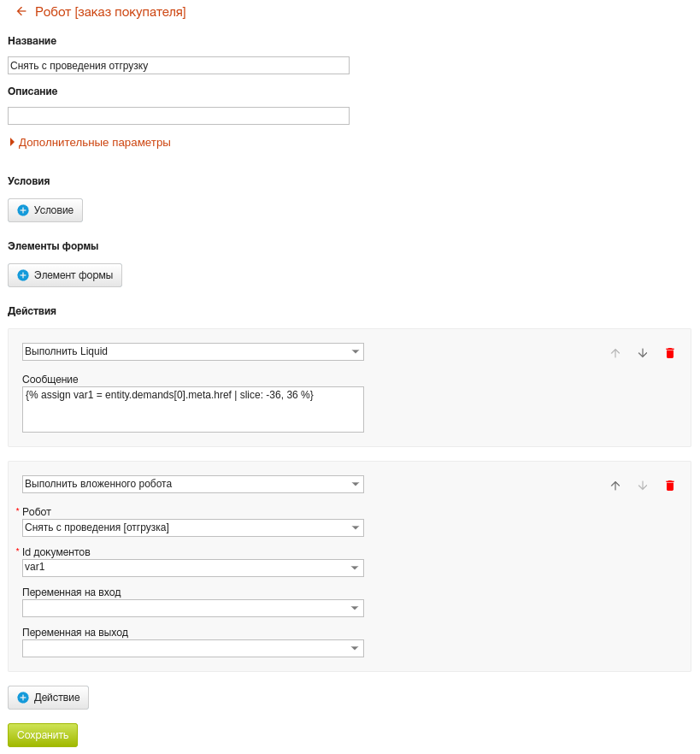Move the Liquid action up
Screen dimensions: 700x754
615,353
